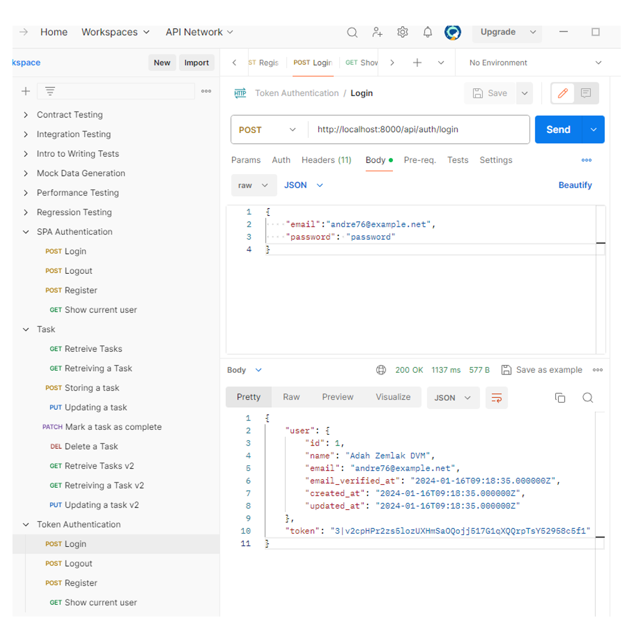The height and width of the screenshot is (644, 644).
Task: Click plus icon to create new collection
Action: (26, 91)
